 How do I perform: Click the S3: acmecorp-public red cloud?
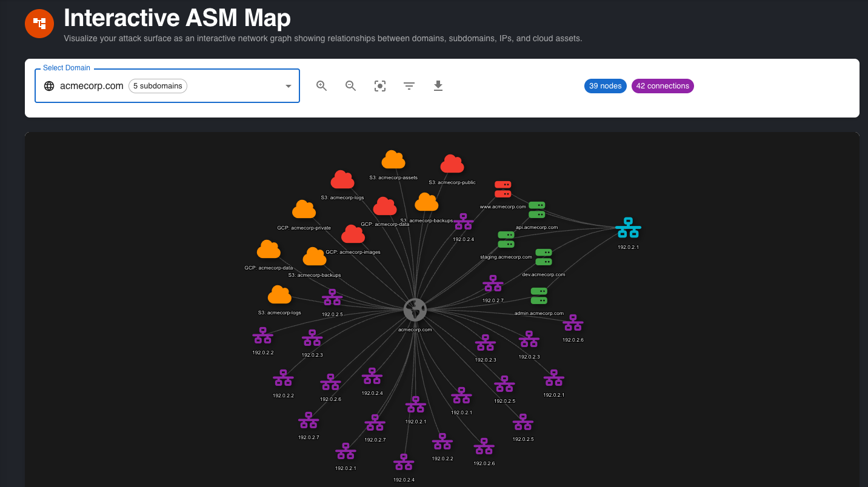pos(452,165)
